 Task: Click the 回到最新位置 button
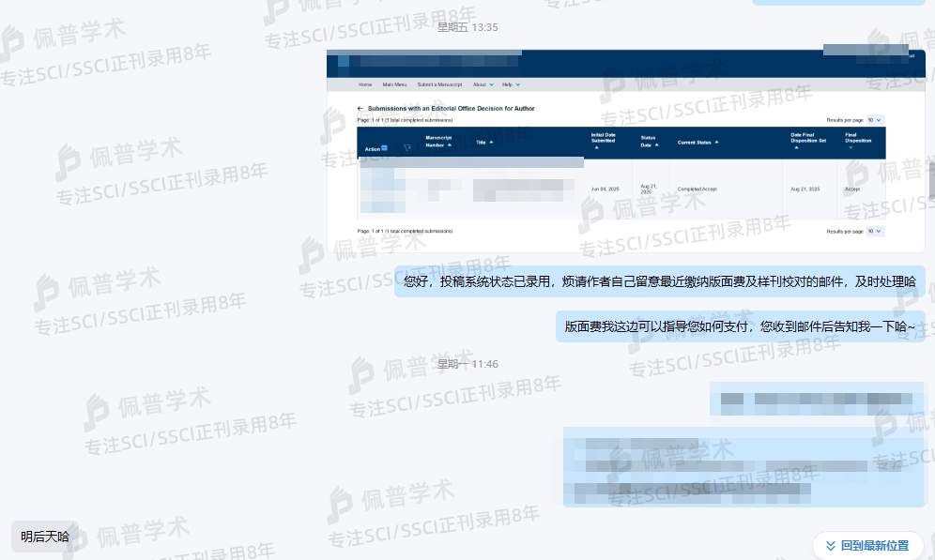(867, 545)
